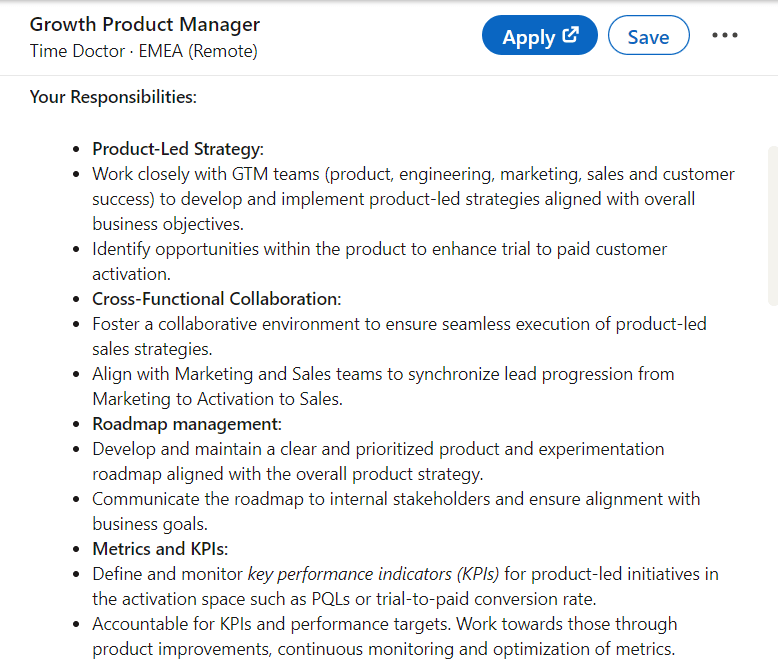778x672 pixels.
Task: Click the vertical scrollbar thumb on the right
Action: coord(771,225)
